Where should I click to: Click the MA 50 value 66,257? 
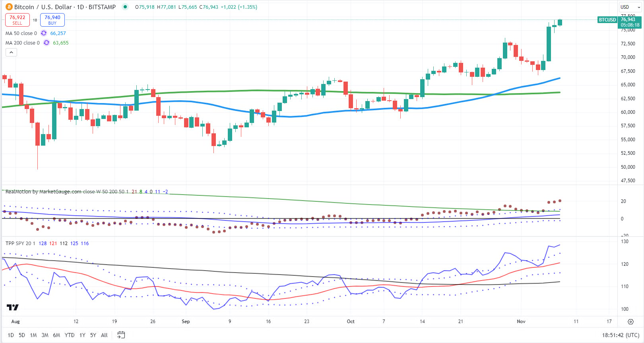click(58, 33)
